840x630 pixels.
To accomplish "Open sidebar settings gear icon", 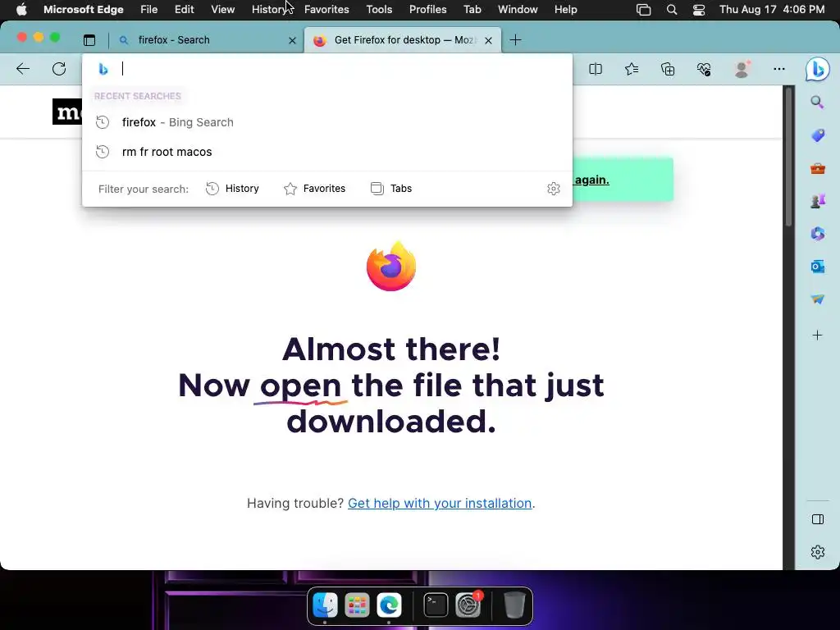I will pos(818,552).
